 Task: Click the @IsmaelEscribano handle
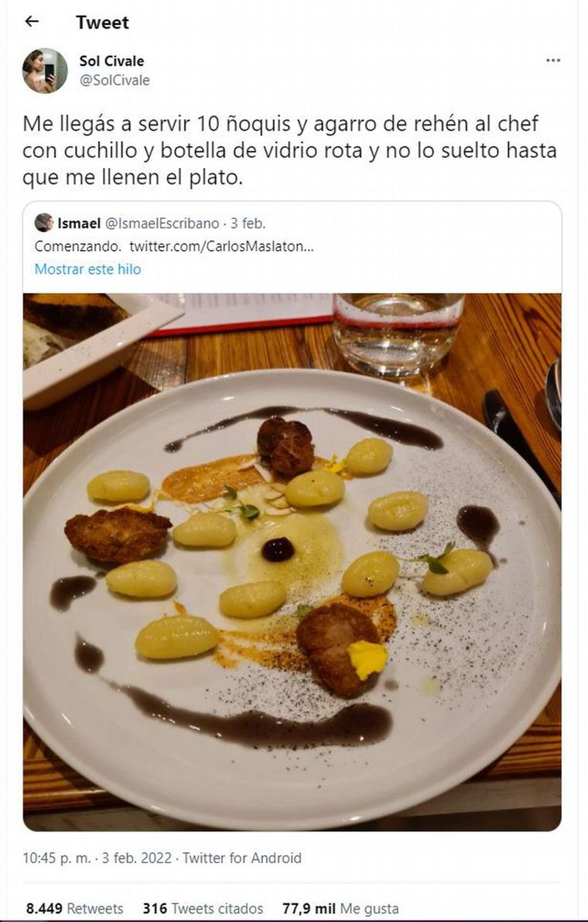[x=161, y=224]
